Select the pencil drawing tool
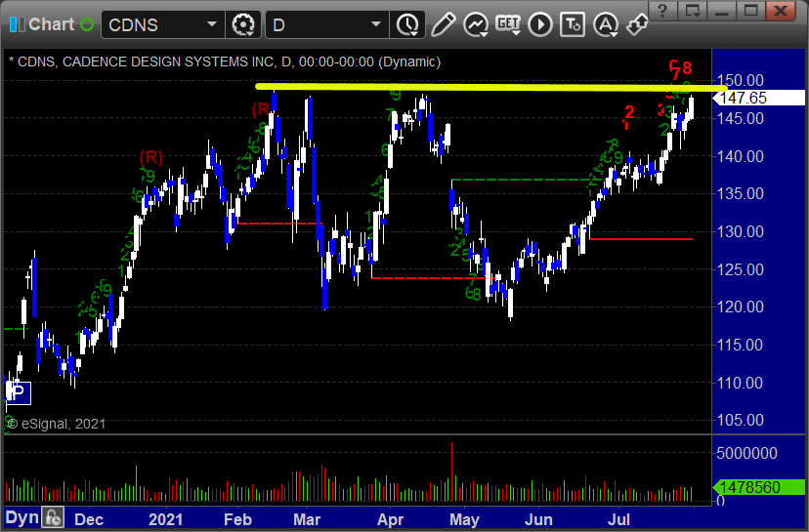Image resolution: width=809 pixels, height=532 pixels. pyautogui.click(x=444, y=24)
